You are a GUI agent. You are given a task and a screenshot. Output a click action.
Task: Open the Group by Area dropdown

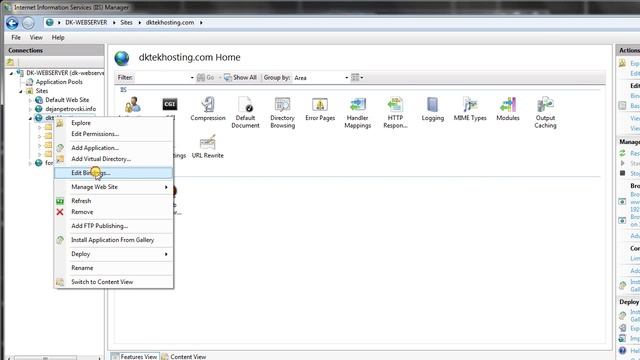coord(347,78)
